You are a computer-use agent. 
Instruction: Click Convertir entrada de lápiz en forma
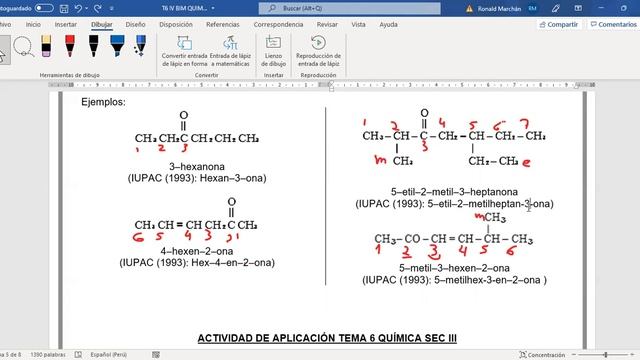tap(184, 51)
